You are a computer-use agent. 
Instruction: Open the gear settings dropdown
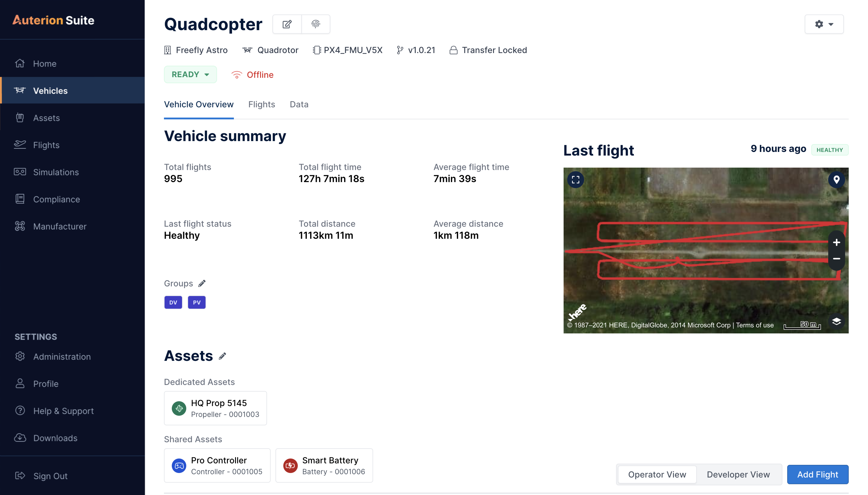(824, 24)
